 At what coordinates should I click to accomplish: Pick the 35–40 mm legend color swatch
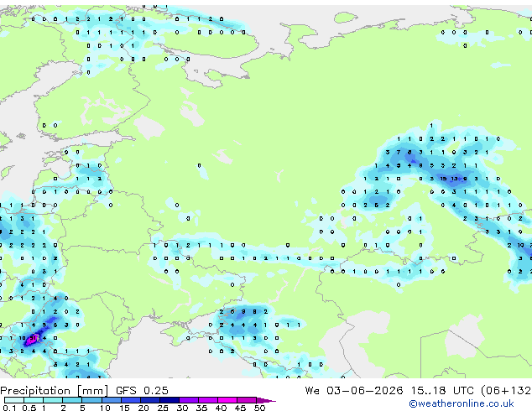pos(208,400)
